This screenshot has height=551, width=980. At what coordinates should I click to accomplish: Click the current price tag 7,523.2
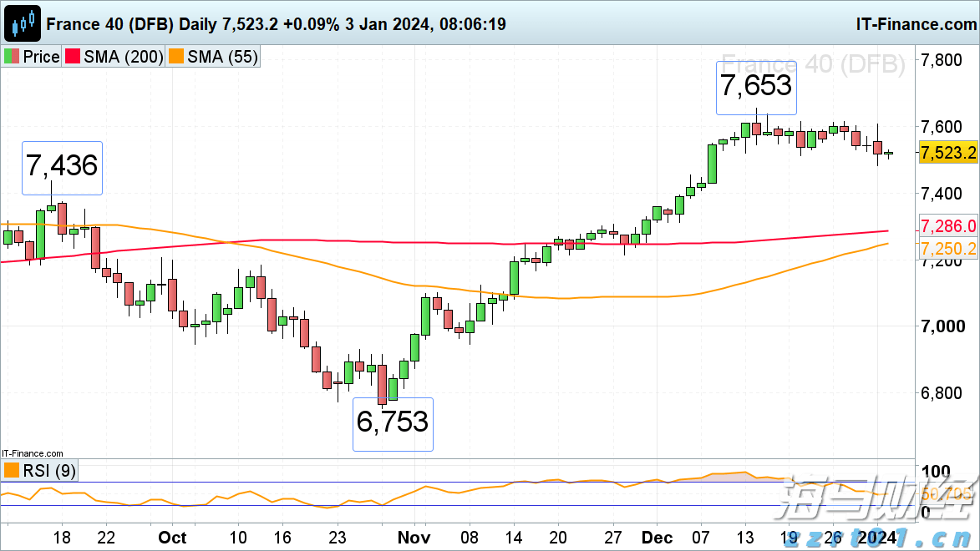coord(947,153)
